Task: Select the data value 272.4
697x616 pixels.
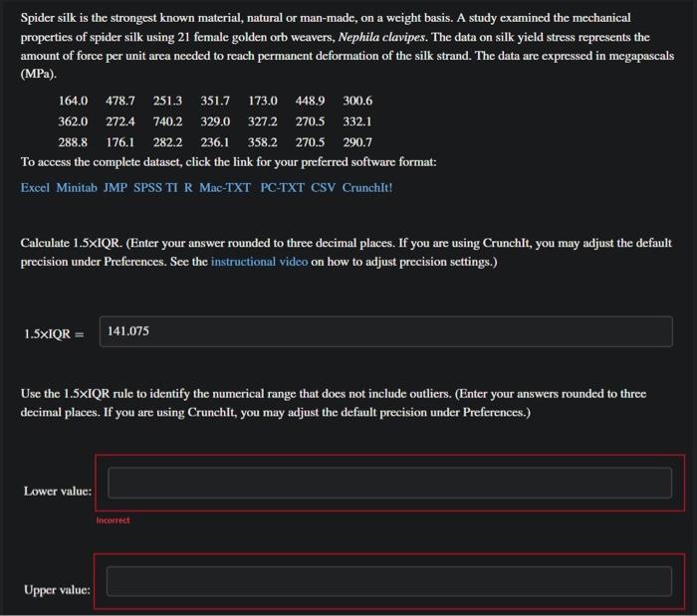Action: 120,121
